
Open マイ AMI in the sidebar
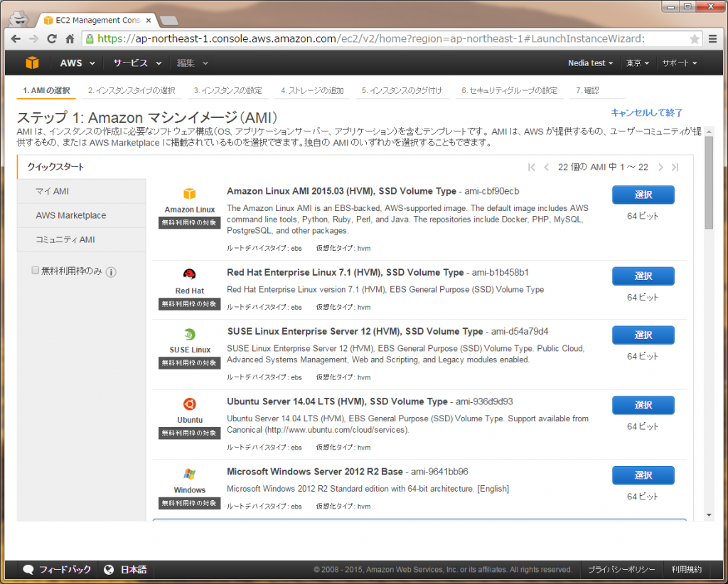(82, 191)
